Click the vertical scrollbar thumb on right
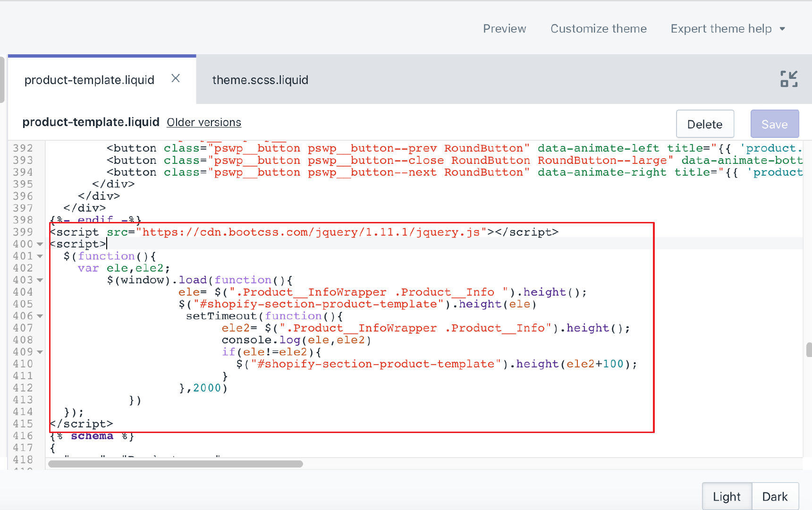The image size is (812, 510). [809, 350]
